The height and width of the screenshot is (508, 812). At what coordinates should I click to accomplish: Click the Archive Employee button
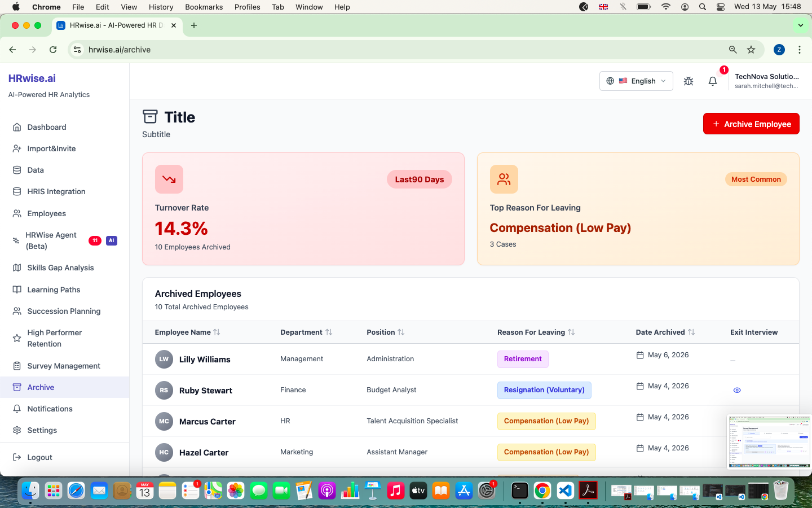tap(751, 124)
